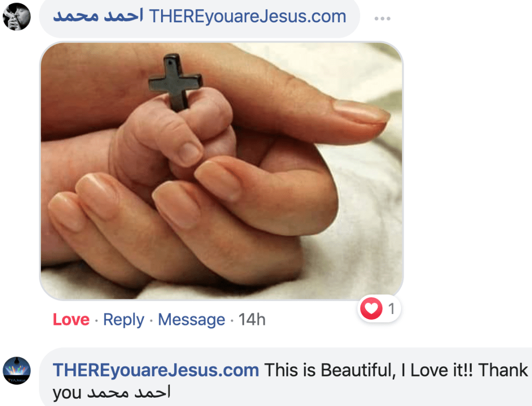Viewport: 532px width, 406px height.
Task: Open the three-dot comment options menu
Action: 382,18
